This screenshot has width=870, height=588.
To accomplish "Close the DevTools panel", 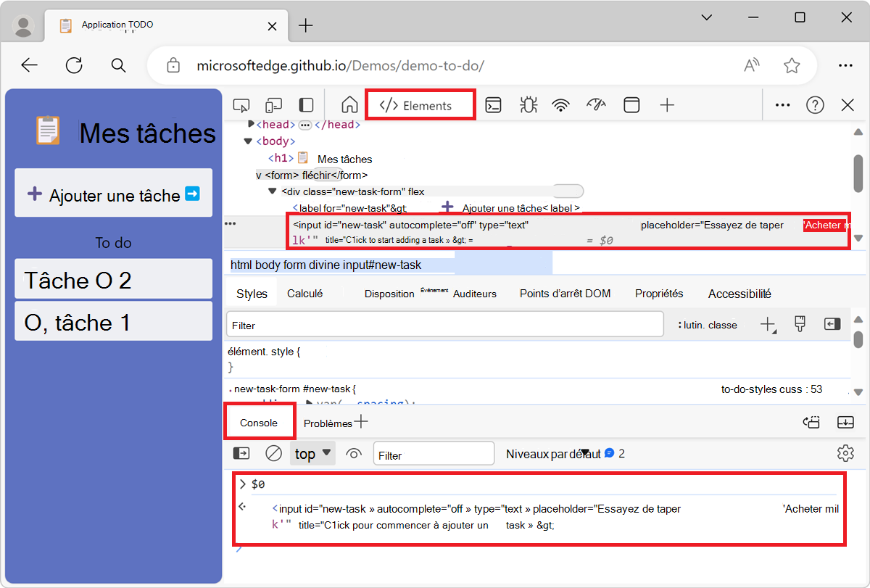I will coord(848,105).
